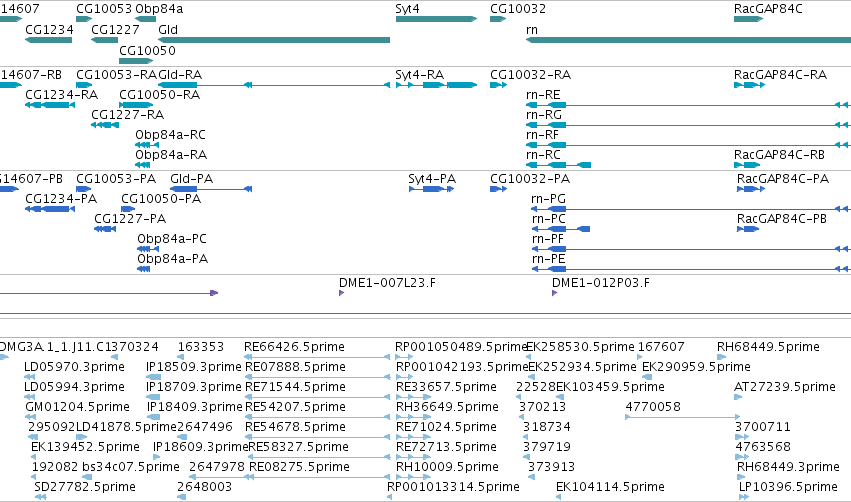
Task: Click the 'Obp84a' gene label
Action: 159,9
